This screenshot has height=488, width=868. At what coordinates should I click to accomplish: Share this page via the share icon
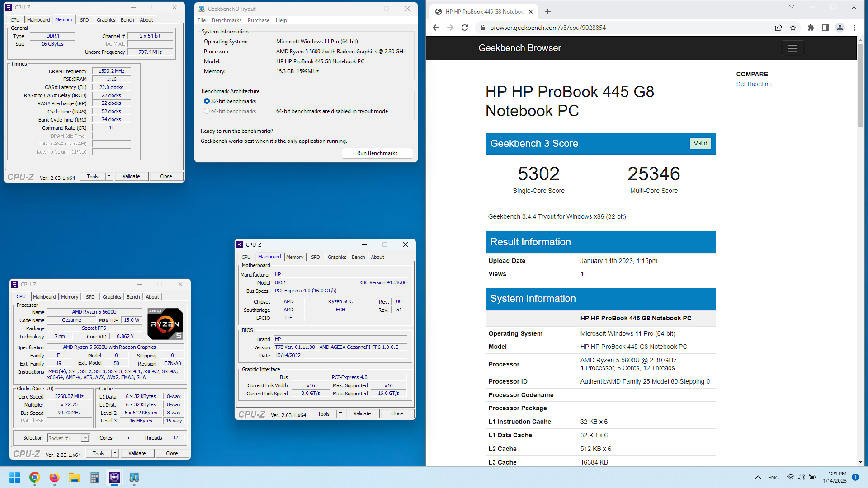(x=778, y=28)
